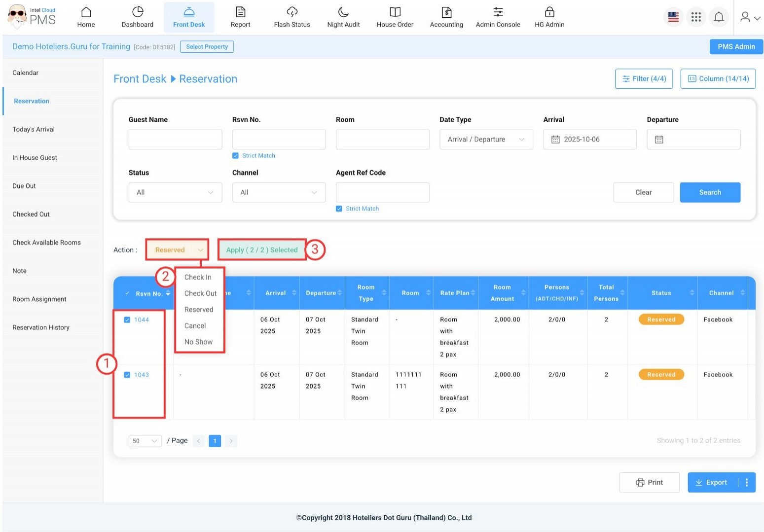The height and width of the screenshot is (532, 764).
Task: Open the House Order book icon
Action: (x=395, y=12)
